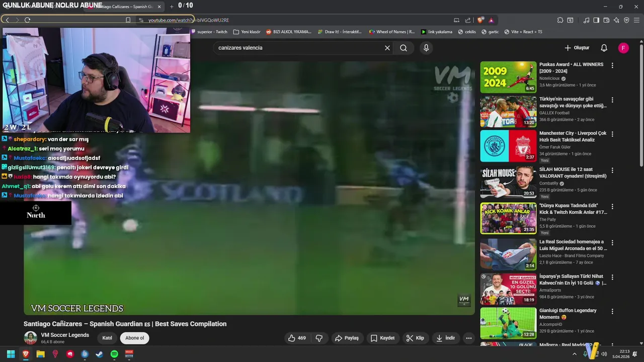The height and width of the screenshot is (362, 644).
Task: Open Spotify from the taskbar
Action: click(x=114, y=354)
